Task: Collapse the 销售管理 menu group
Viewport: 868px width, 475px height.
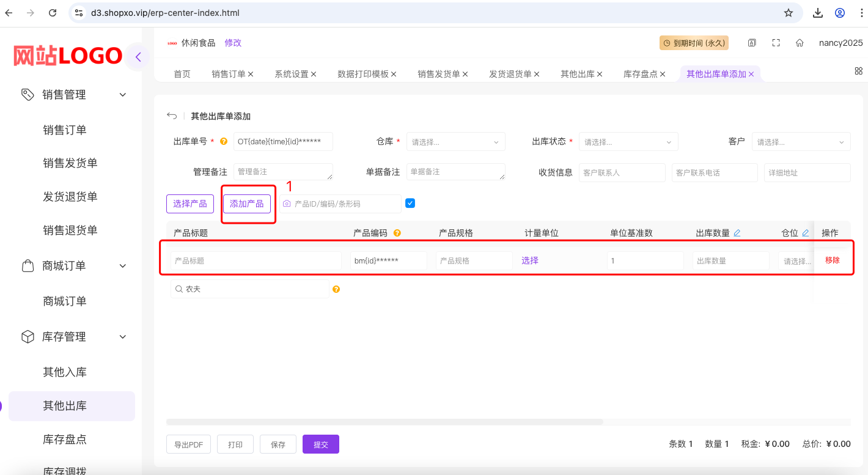Action: click(x=123, y=95)
